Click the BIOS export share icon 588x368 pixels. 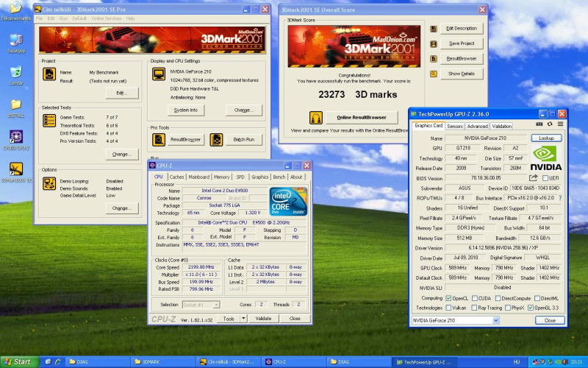(534, 177)
